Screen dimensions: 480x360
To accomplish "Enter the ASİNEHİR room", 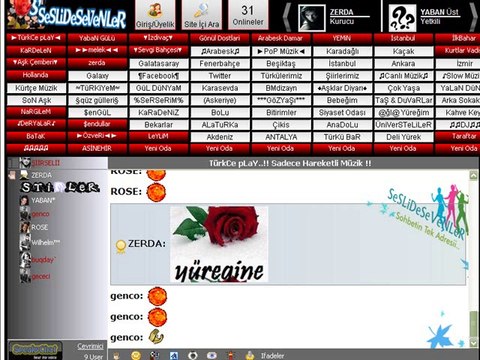I will tap(97, 148).
